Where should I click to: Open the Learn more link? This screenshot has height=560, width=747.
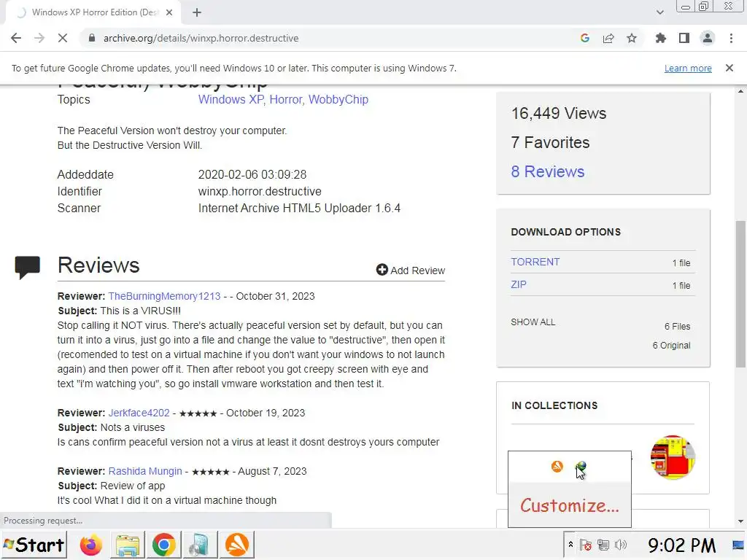point(688,68)
